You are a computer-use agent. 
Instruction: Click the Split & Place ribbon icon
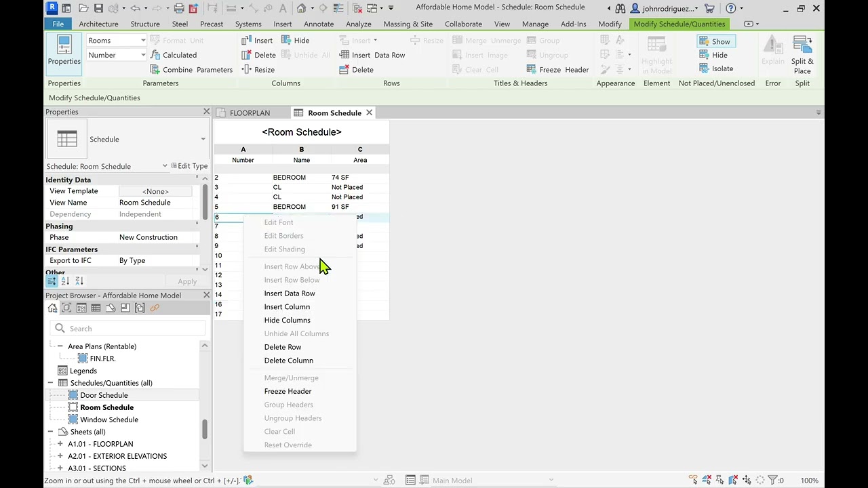tap(802, 54)
